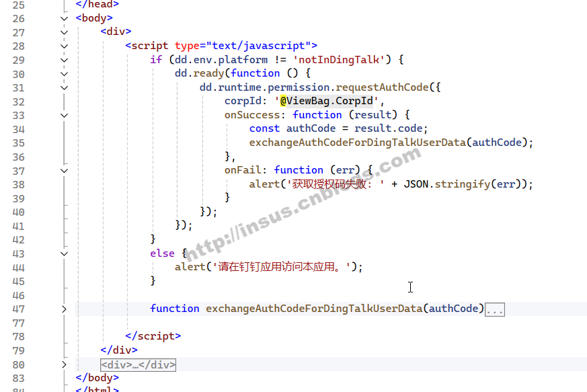Collapse onSuccess function at line 33
The height and width of the screenshot is (392, 587).
64,116
